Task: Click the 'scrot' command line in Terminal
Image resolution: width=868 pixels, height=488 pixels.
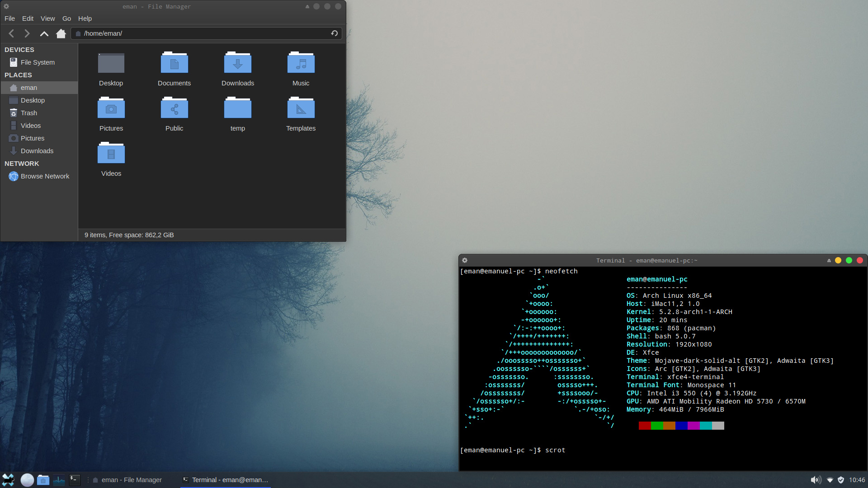Action: pos(513,450)
